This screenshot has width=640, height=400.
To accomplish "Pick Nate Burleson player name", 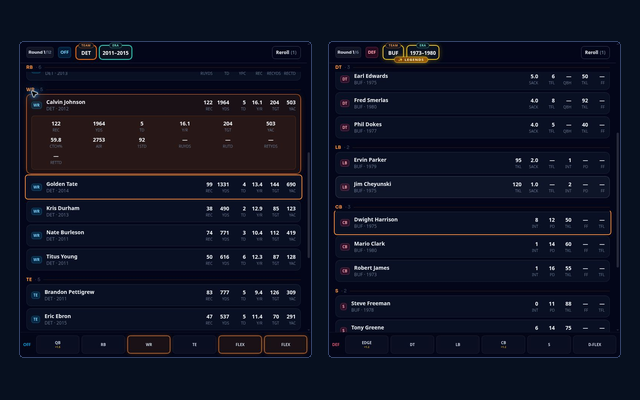I will click(65, 232).
